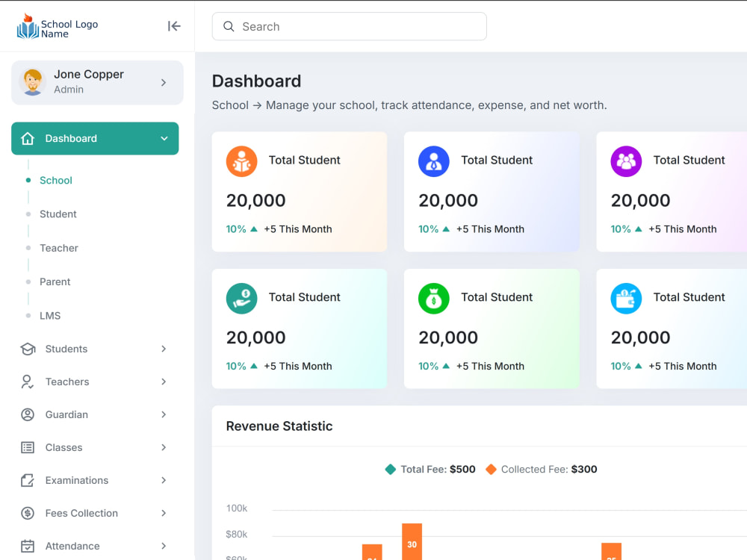Click the light blue wallet icon
Screen dimensions: 747x560
626,299
